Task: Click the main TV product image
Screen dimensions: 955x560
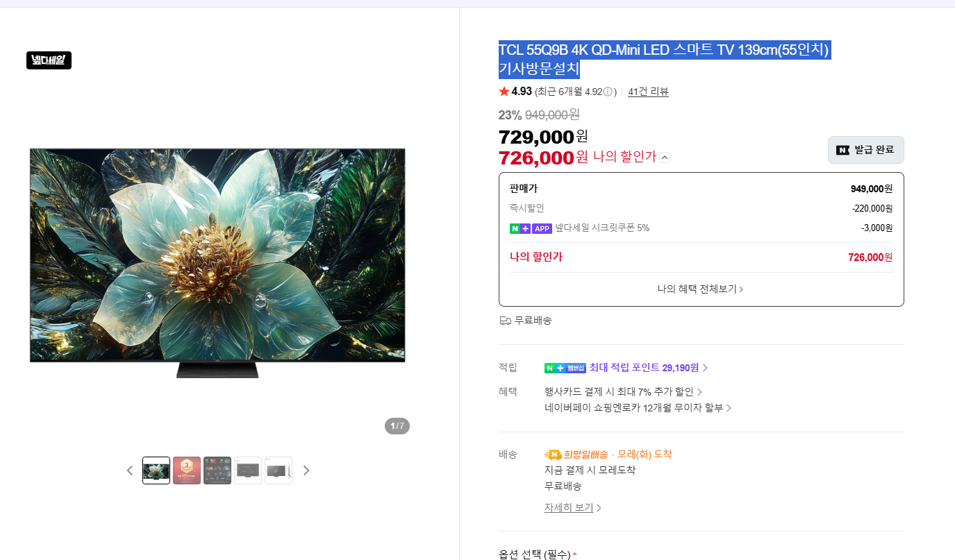Action: (217, 262)
